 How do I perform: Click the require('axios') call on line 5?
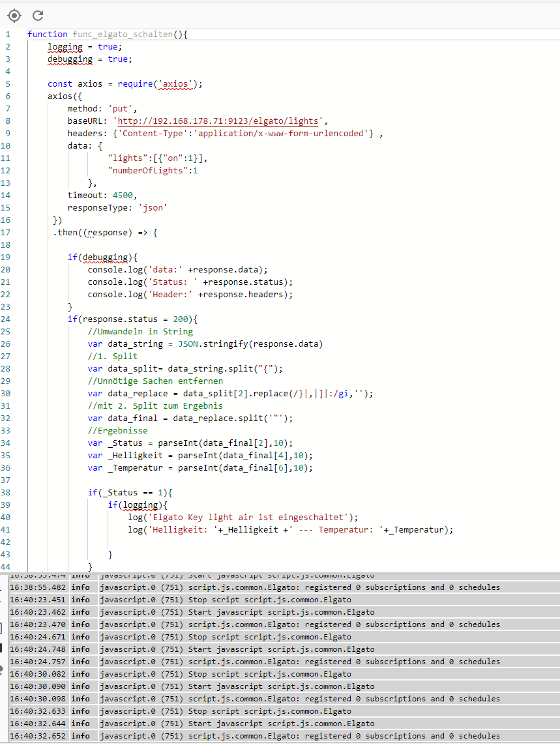(x=160, y=84)
